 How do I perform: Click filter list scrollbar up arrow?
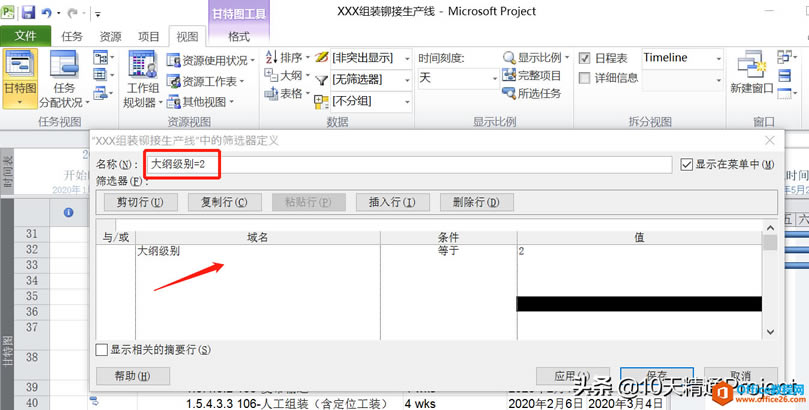click(770, 227)
